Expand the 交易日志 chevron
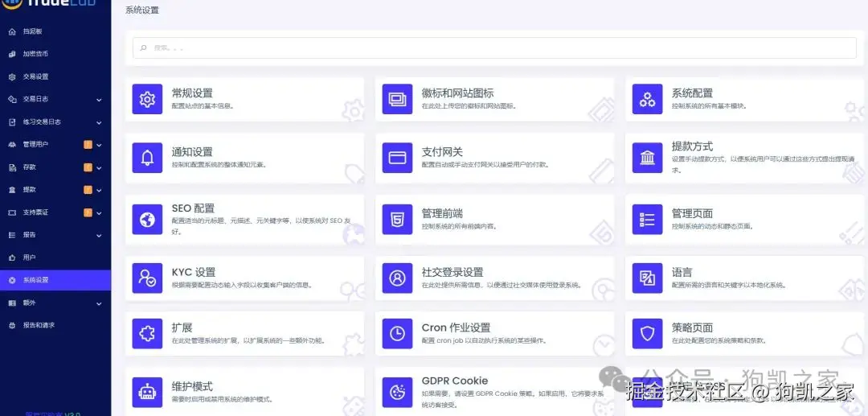This screenshot has width=868, height=416. (99, 101)
